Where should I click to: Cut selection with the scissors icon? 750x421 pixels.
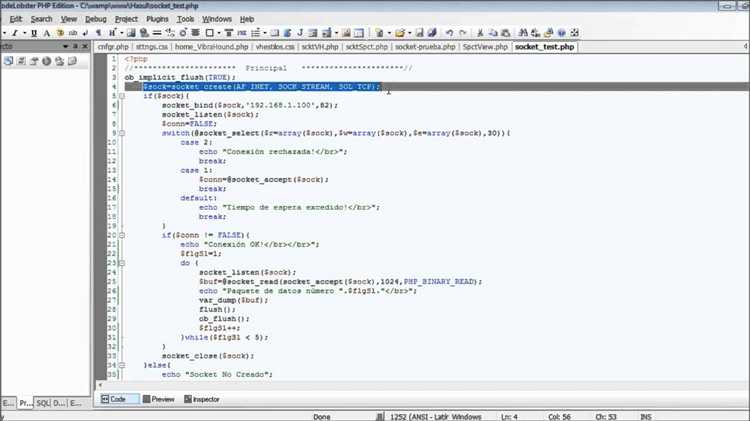[480, 33]
